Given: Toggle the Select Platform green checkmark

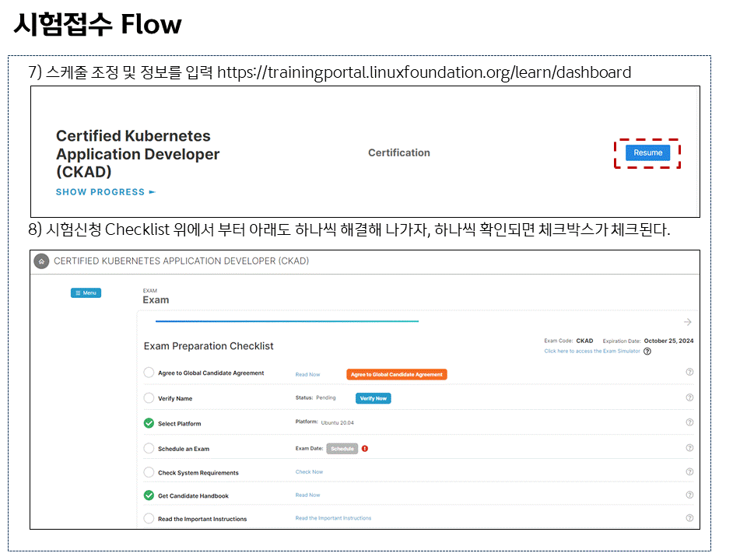Looking at the screenshot, I should tap(149, 423).
